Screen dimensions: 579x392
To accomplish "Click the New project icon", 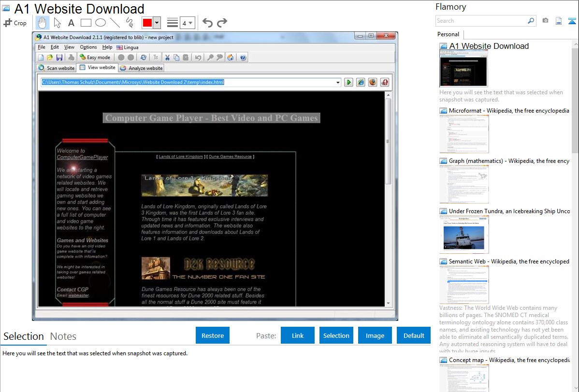I will [41, 58].
